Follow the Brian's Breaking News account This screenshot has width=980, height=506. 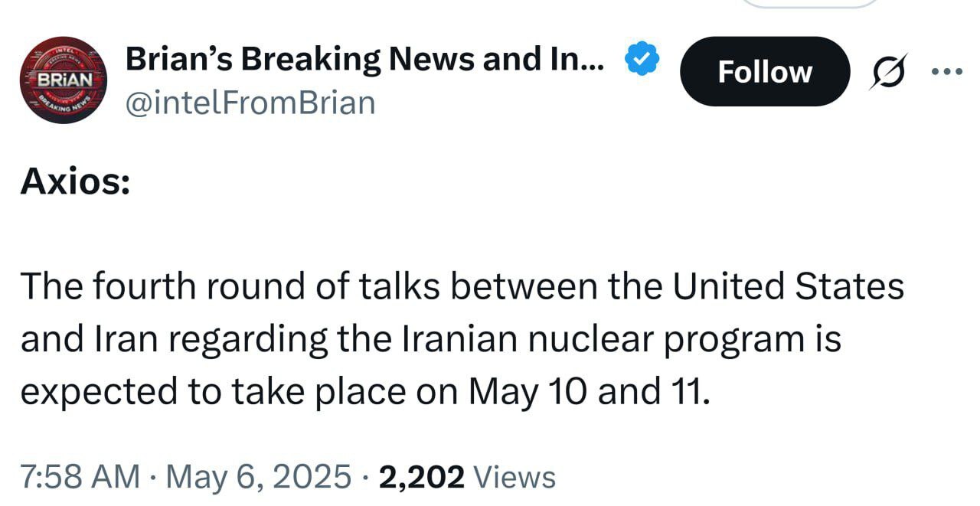click(764, 71)
